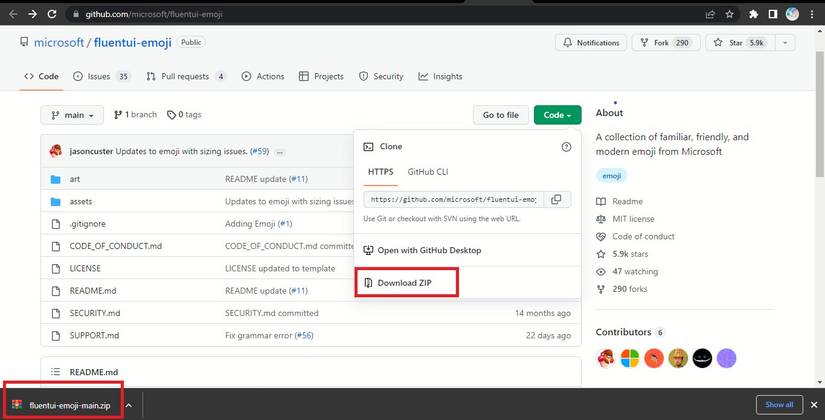The height and width of the screenshot is (420, 825).
Task: Collapse the green Code dropdown button
Action: (557, 115)
